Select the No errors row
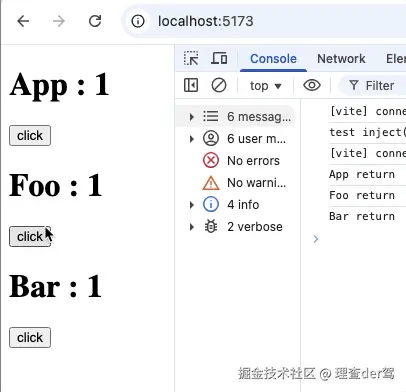406x392 pixels. tap(235, 161)
